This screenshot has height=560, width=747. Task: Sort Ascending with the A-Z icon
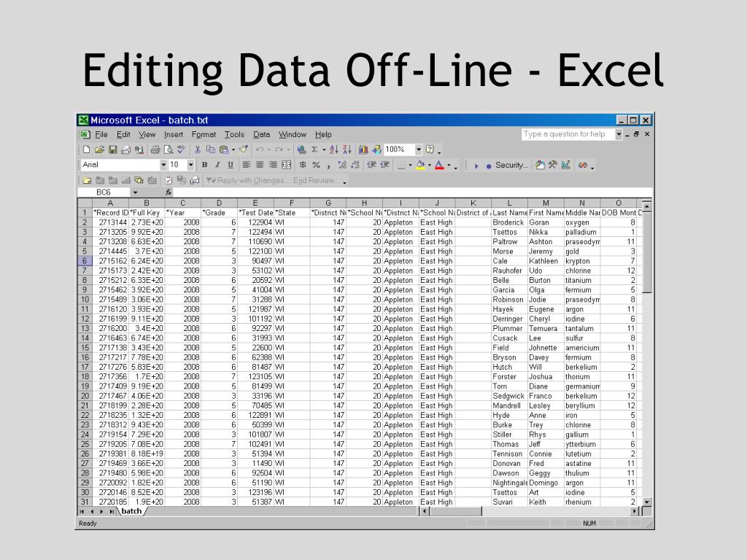pyautogui.click(x=334, y=150)
